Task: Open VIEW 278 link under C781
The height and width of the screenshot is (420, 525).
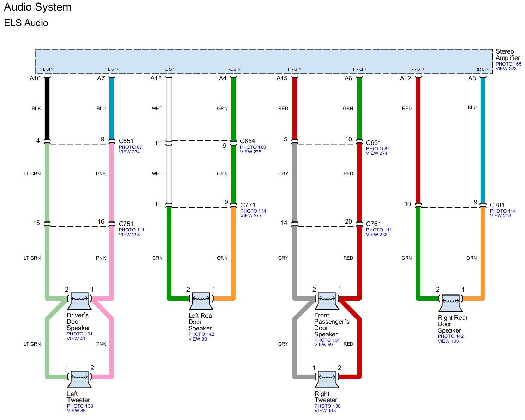Action: tap(500, 216)
